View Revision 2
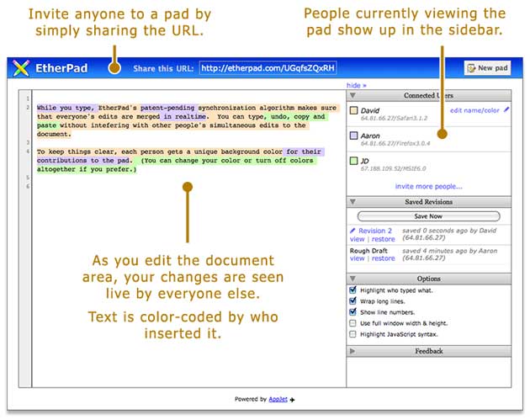The height and width of the screenshot is (420, 530). [357, 239]
